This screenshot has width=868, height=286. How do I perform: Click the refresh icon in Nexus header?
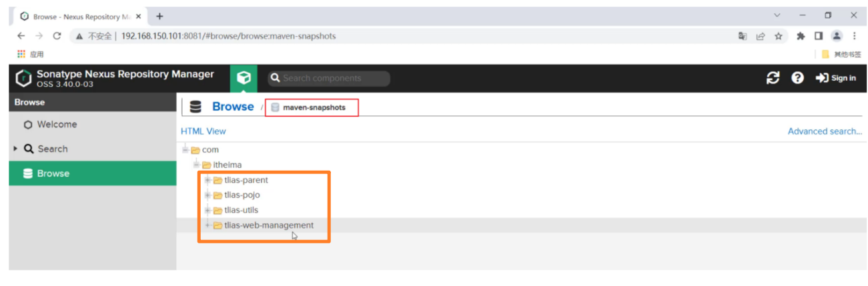pos(773,78)
